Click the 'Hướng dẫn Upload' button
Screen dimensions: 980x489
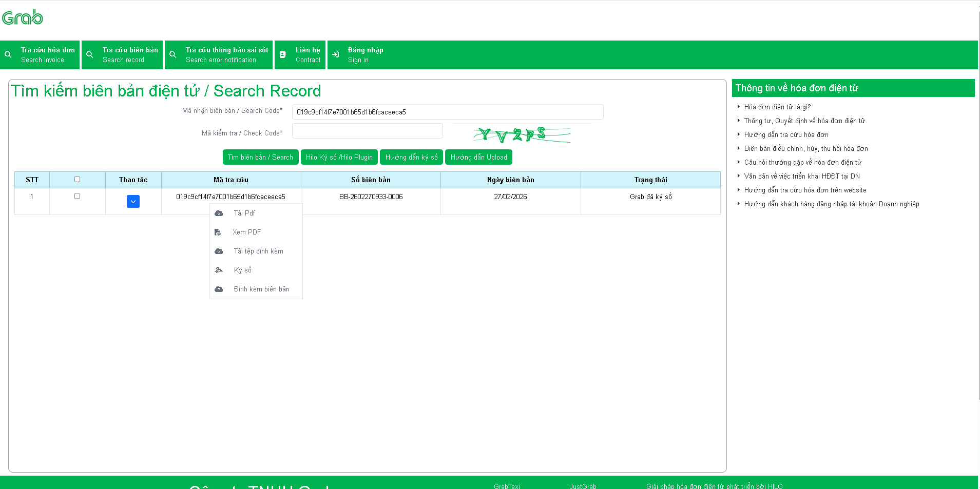(x=478, y=158)
